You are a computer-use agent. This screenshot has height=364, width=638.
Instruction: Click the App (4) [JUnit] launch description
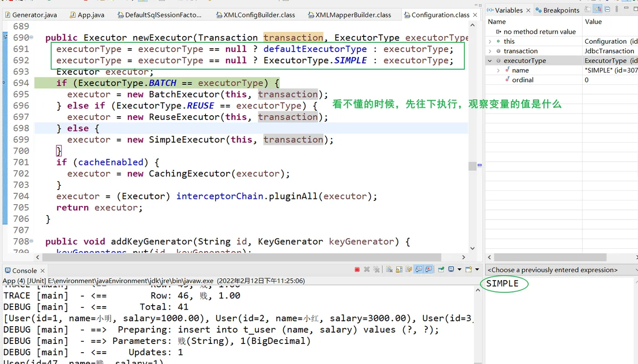[154, 281]
